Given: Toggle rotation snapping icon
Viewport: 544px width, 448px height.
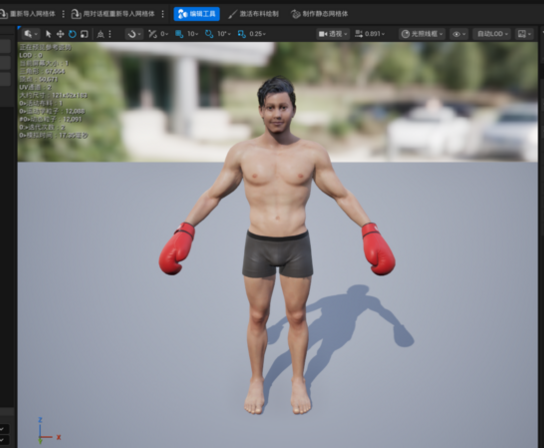Looking at the screenshot, I should [x=209, y=34].
